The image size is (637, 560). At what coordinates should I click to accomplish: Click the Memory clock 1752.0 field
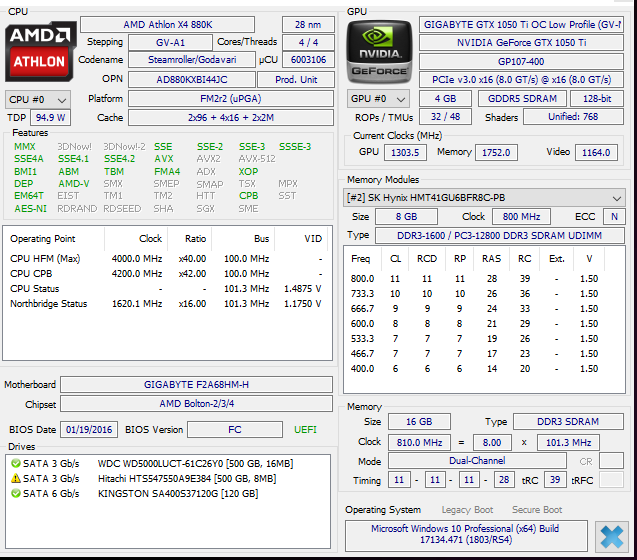496,153
